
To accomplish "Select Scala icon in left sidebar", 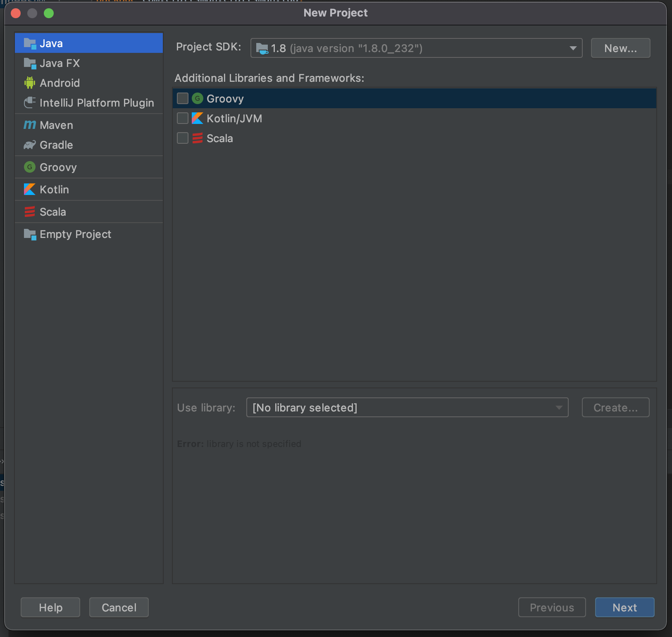I will (x=30, y=212).
